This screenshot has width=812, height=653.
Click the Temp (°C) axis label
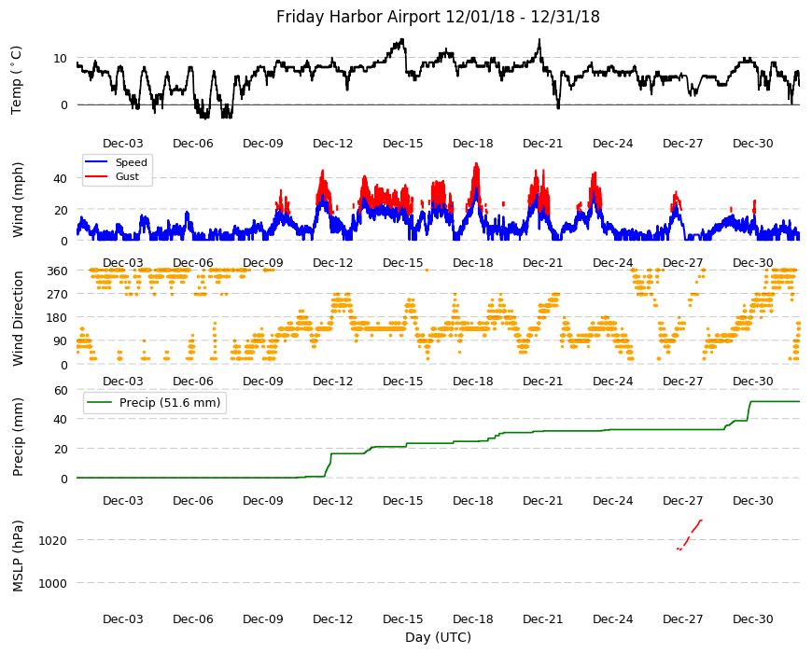(x=17, y=80)
